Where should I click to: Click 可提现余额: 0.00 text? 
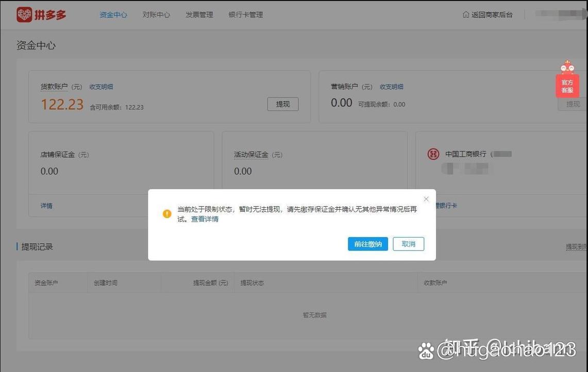point(382,104)
